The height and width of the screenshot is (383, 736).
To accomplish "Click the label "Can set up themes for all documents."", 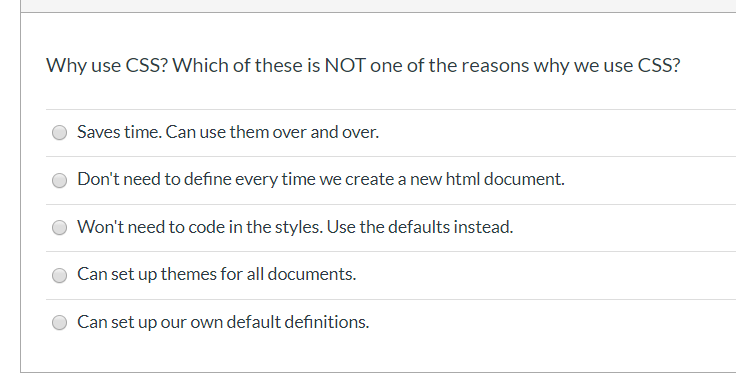I will (x=217, y=274).
